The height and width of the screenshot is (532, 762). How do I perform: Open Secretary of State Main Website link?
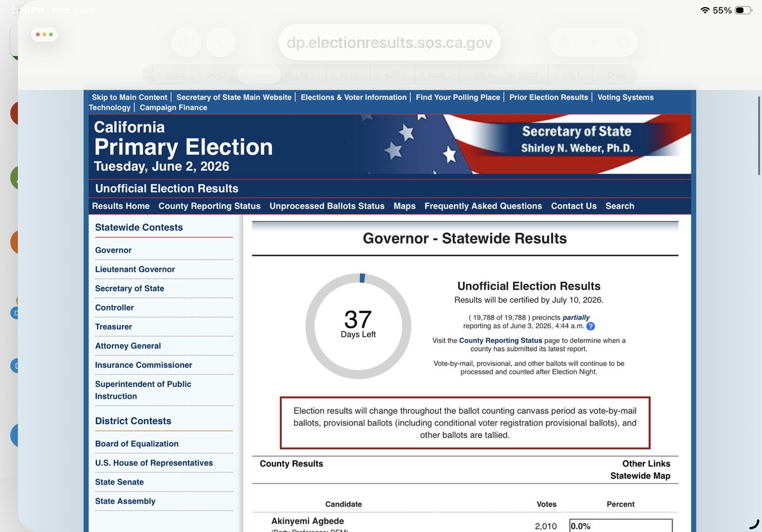point(234,97)
